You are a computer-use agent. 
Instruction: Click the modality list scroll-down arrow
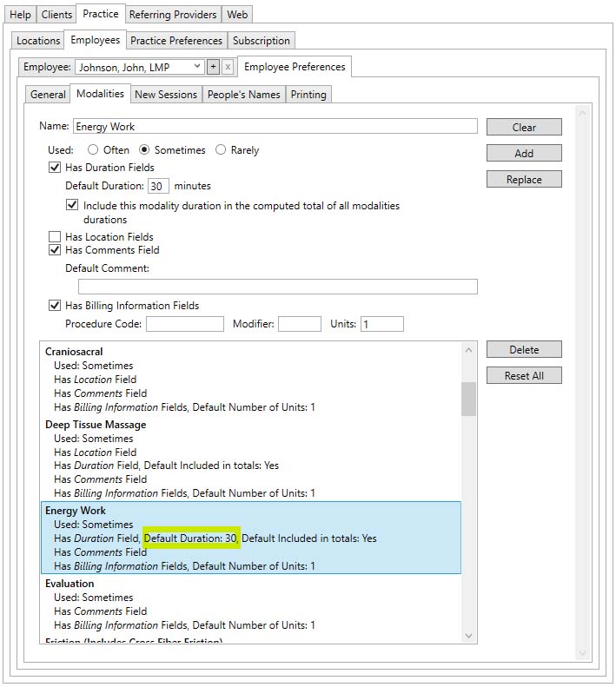pos(469,636)
